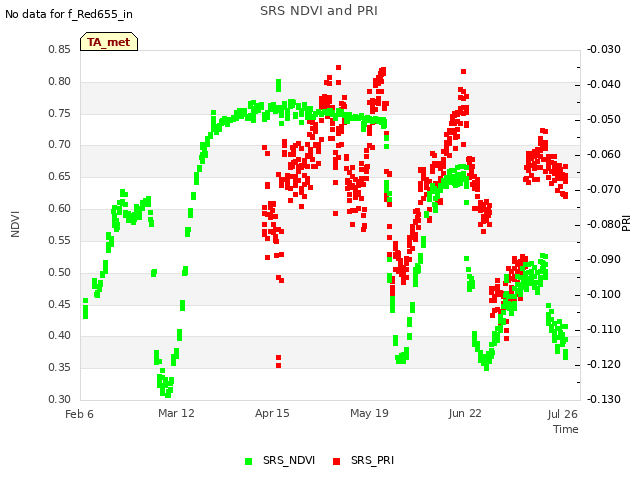Click the -0.110 PRI axis value

point(604,329)
